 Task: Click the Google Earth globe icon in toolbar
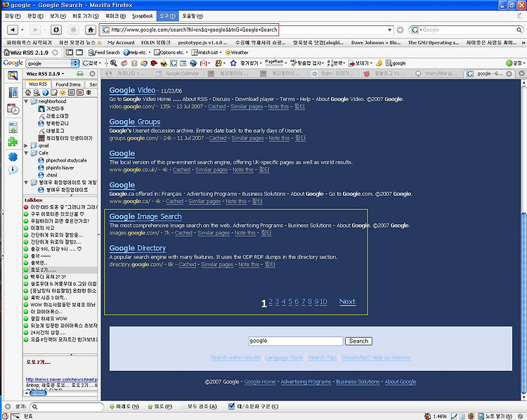[x=193, y=63]
